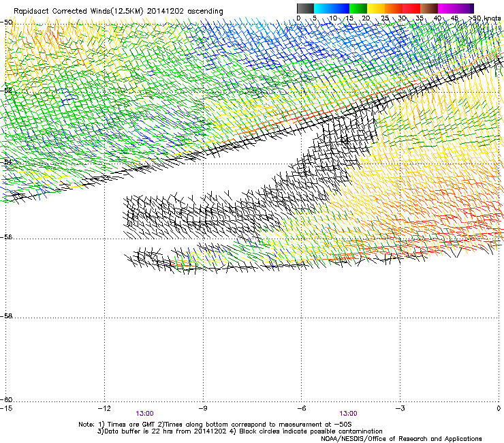The image size is (504, 443).
Task: Click the 'Data buffer is 22 hrs' note
Action: point(240,431)
